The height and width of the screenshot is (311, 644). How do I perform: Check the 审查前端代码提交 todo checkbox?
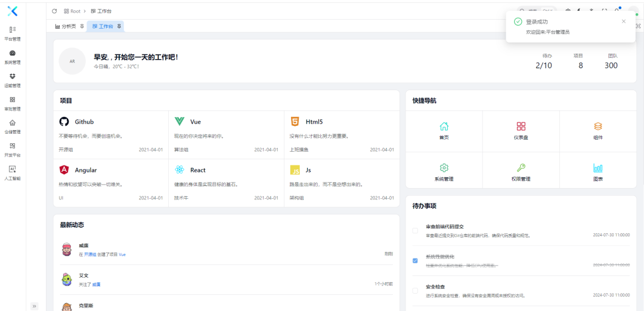[415, 230]
